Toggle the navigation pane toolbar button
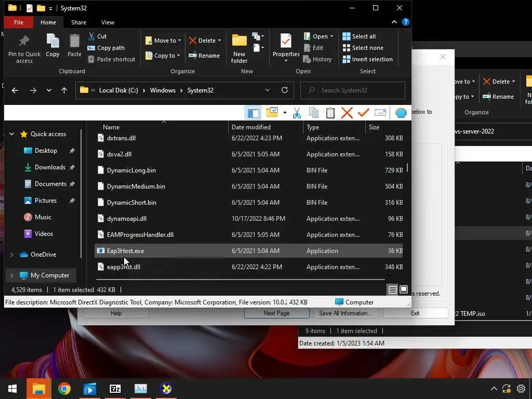Viewport: 532px width, 399px height. [x=253, y=113]
